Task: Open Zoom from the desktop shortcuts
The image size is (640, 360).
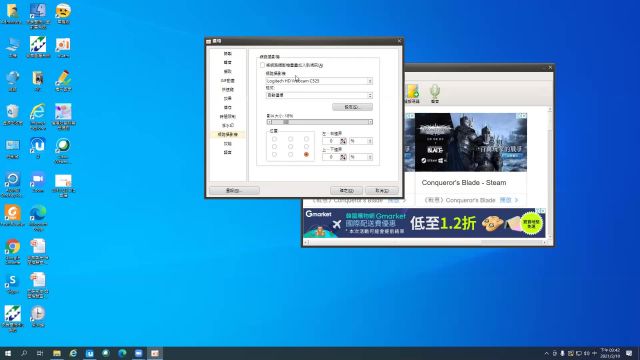Action: (x=38, y=182)
